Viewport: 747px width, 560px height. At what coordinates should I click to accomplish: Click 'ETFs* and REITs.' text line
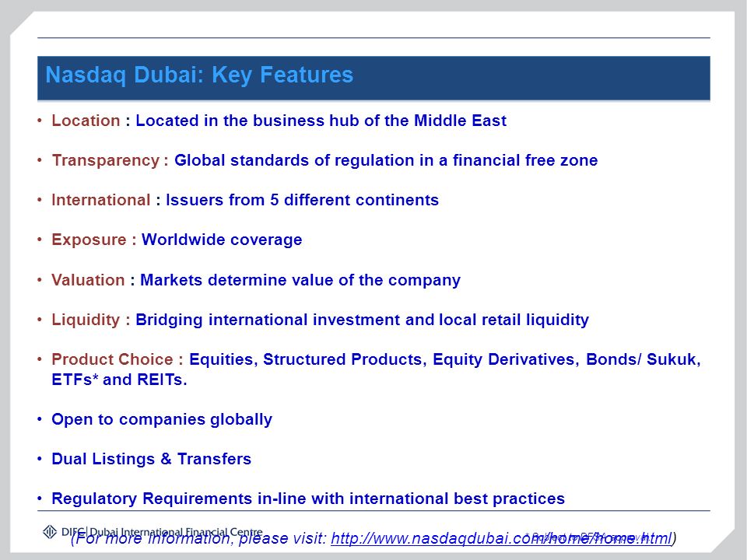point(120,380)
